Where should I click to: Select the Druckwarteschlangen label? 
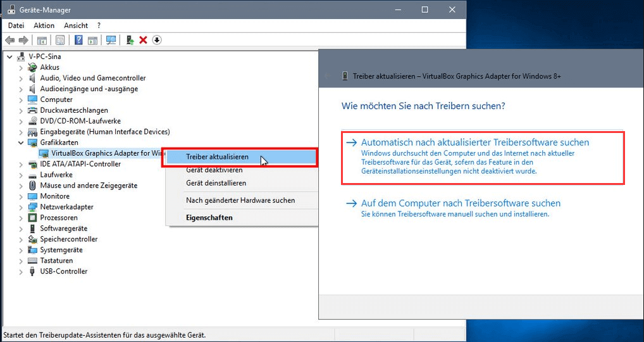74,110
